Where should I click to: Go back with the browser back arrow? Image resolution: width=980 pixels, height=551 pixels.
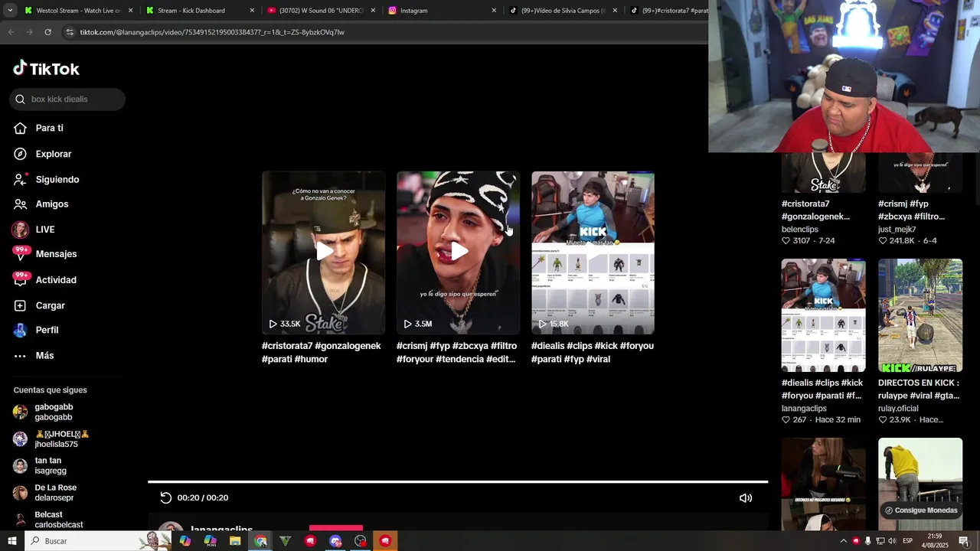click(x=11, y=32)
